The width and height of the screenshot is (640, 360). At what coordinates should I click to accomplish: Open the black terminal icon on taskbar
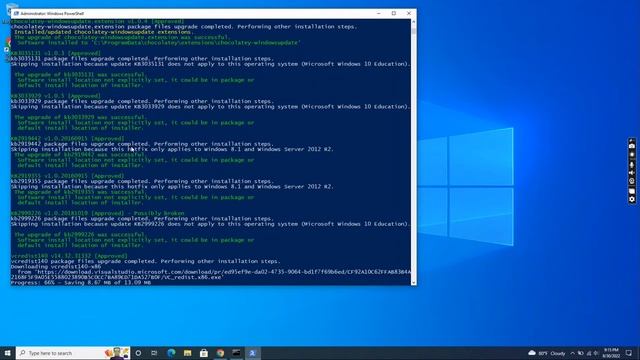(236, 353)
